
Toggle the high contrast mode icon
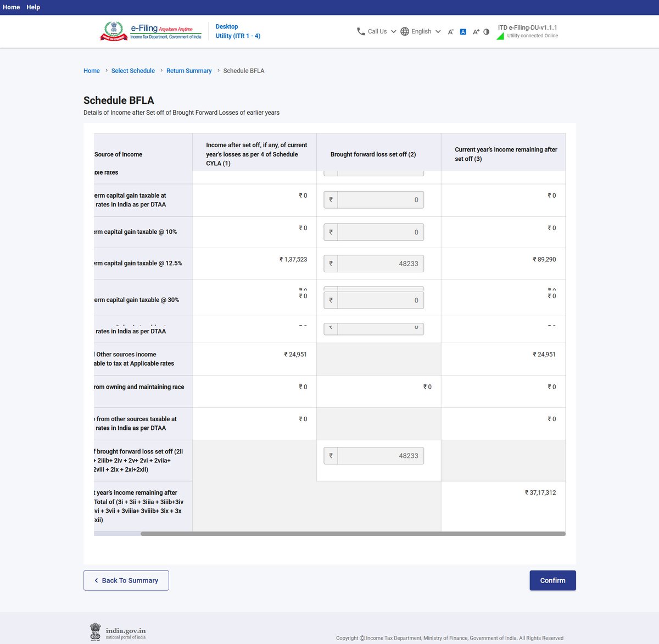[x=486, y=32]
